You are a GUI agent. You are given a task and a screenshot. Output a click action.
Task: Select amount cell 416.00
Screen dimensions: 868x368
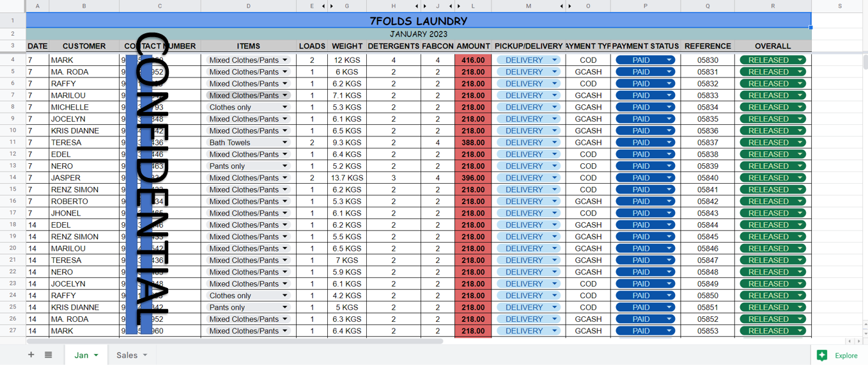point(473,60)
